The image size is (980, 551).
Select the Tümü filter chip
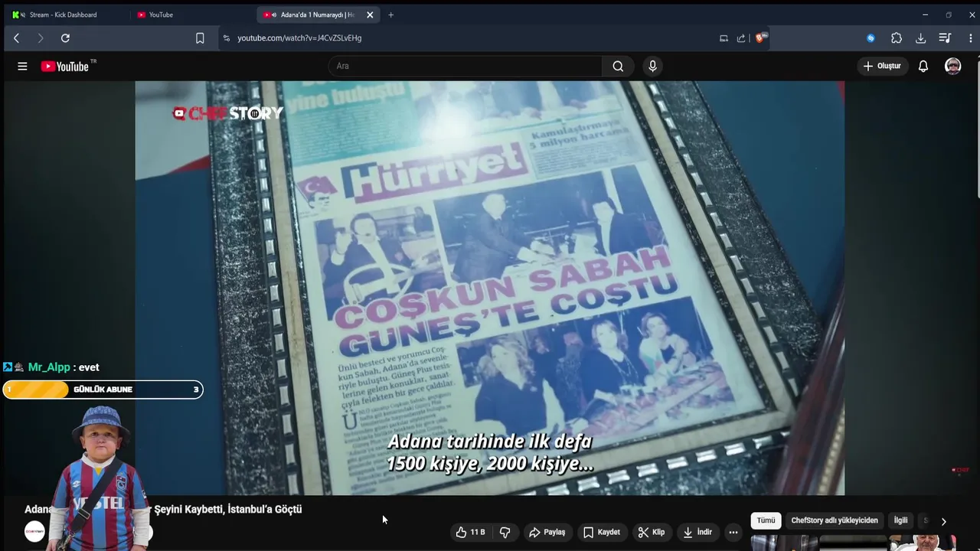[766, 520]
